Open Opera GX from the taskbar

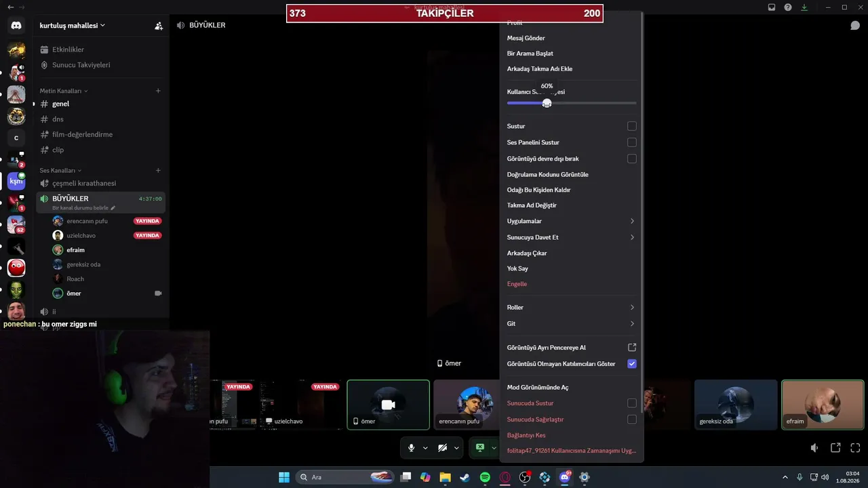click(505, 477)
